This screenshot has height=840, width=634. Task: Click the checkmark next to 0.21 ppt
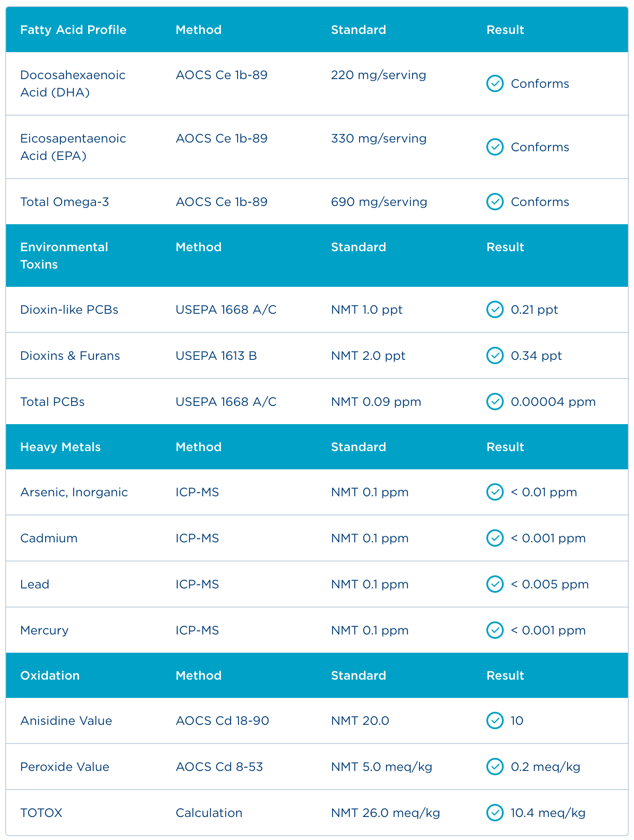tap(495, 309)
